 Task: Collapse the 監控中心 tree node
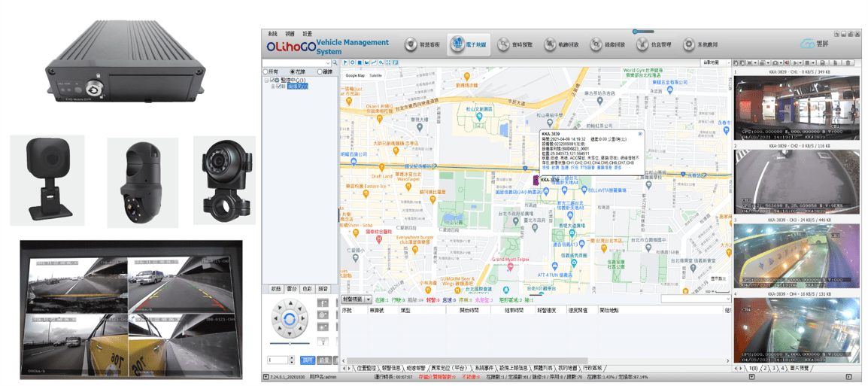[x=266, y=80]
